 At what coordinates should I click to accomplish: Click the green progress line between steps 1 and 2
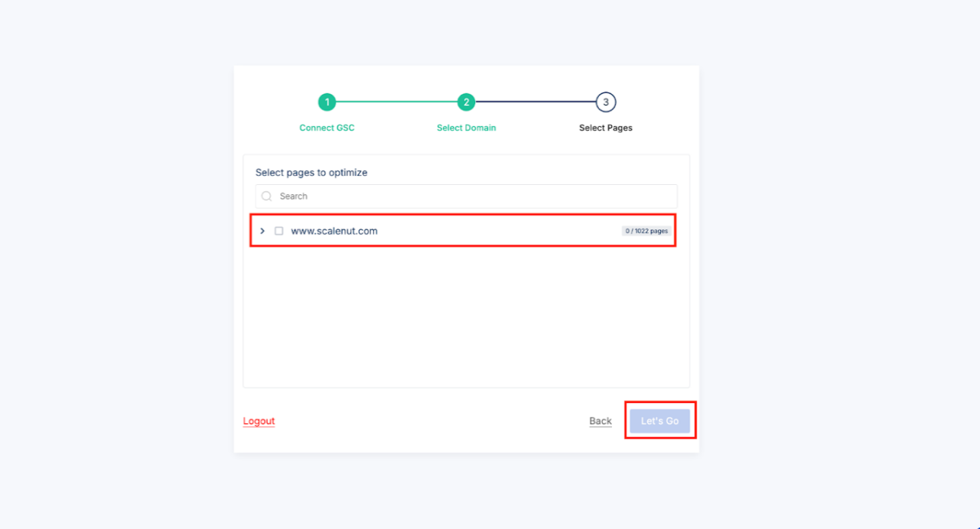point(396,102)
